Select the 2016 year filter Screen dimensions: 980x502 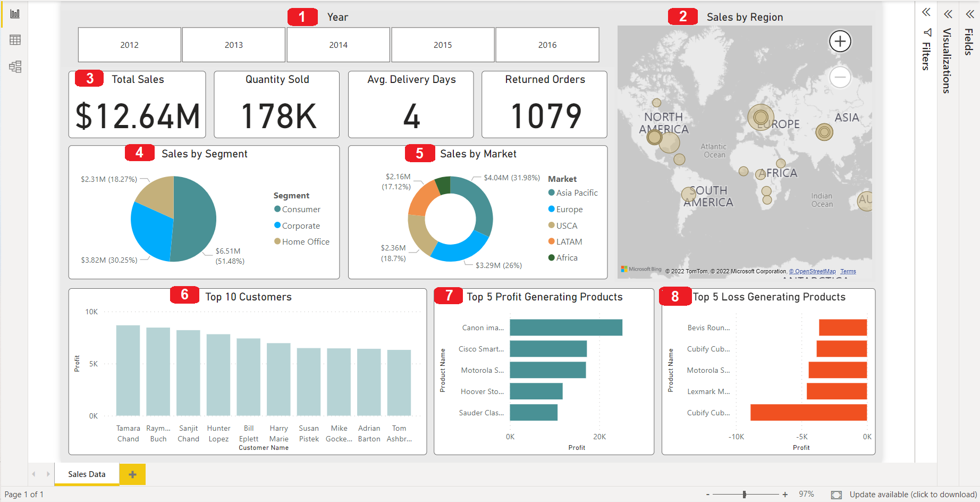pyautogui.click(x=547, y=45)
